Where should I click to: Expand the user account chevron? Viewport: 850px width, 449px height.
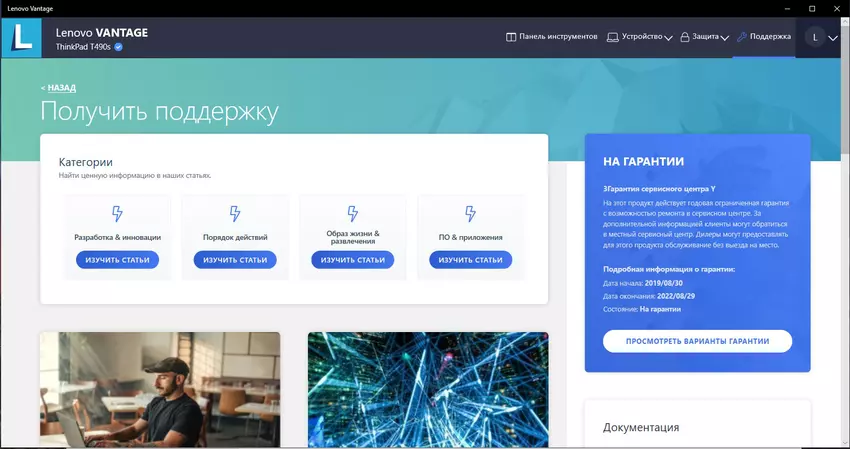point(833,38)
